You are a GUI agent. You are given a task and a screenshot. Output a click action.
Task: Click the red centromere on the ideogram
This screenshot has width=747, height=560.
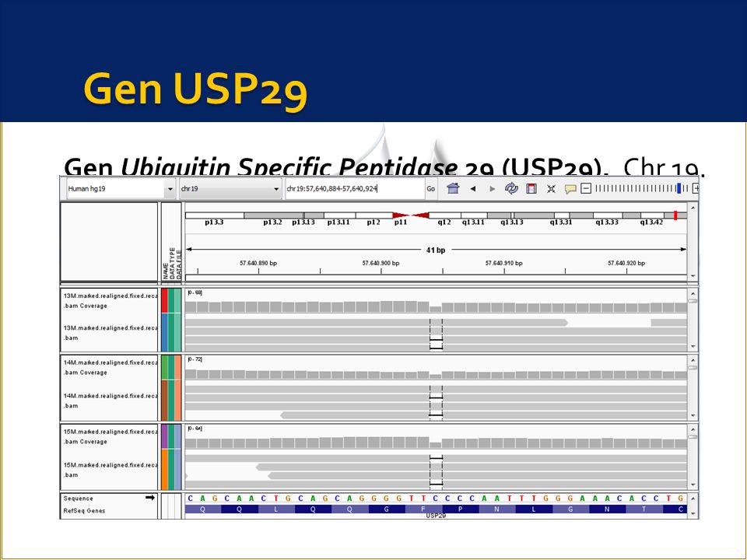point(411,215)
